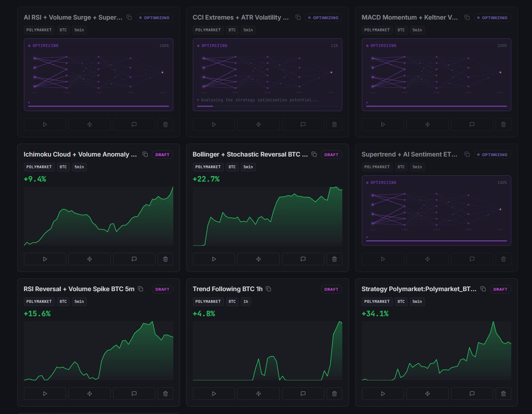Screen dimensions: 532x414
Task: Copy the Bollinger + Stochastic title
Action: click(x=314, y=154)
